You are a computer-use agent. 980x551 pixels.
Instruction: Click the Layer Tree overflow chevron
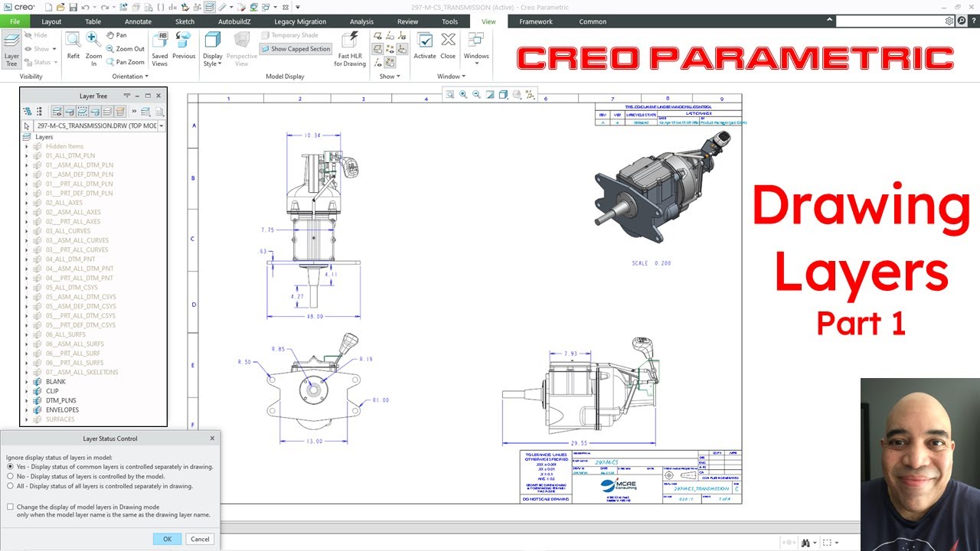click(x=135, y=112)
